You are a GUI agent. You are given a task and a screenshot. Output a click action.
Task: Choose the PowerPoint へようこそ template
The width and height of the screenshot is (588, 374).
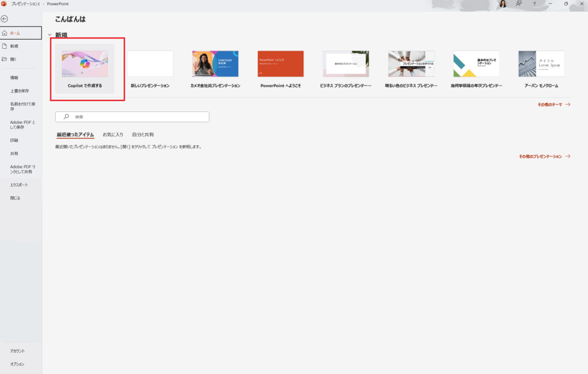click(281, 64)
